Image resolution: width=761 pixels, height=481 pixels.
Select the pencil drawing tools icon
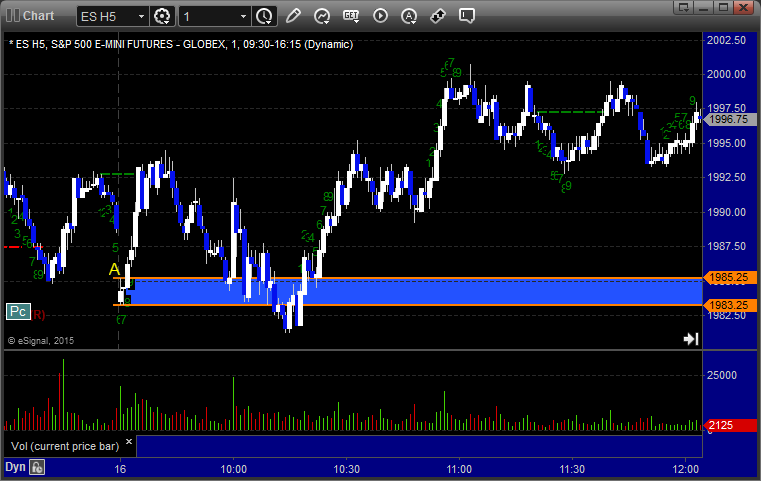click(293, 16)
